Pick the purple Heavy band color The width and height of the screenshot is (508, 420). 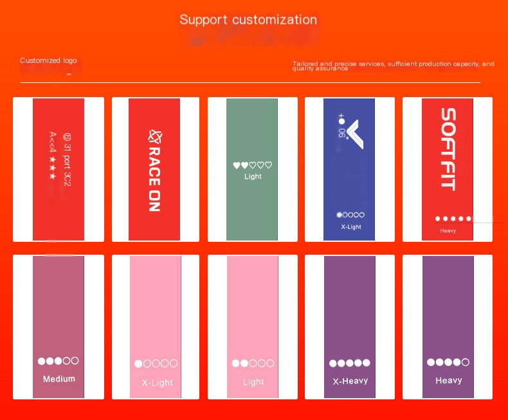tap(448, 309)
